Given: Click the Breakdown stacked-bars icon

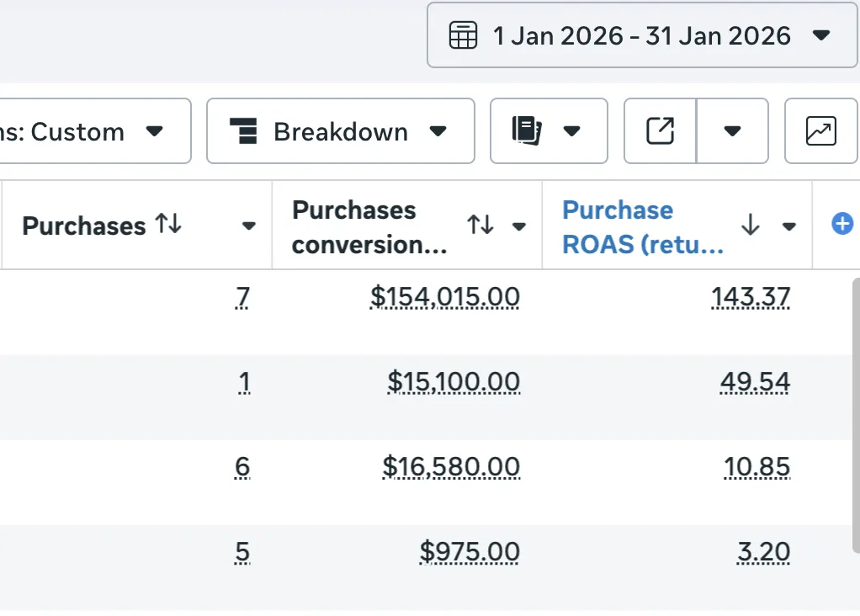Looking at the screenshot, I should coord(242,131).
